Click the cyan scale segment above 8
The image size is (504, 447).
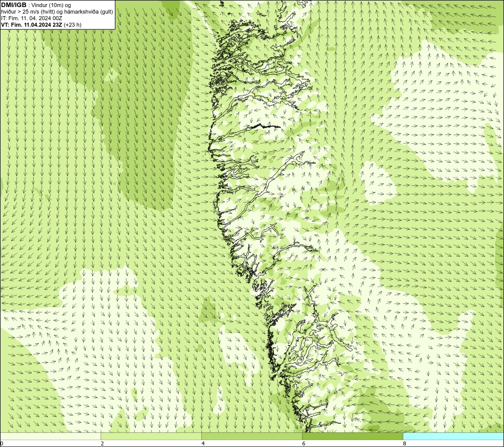click(453, 436)
